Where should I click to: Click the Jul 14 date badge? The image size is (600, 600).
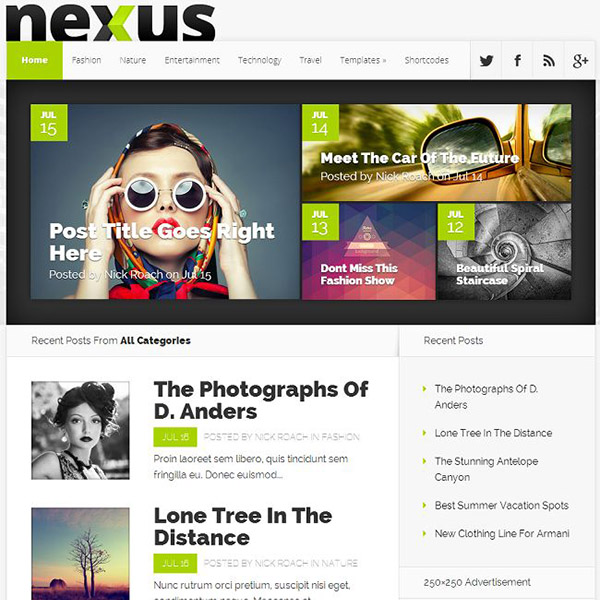click(320, 123)
